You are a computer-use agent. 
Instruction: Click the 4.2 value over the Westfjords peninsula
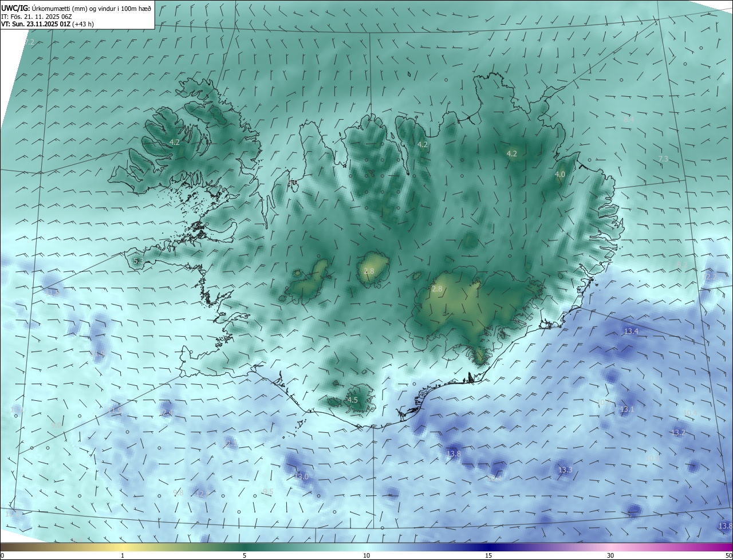[x=175, y=142]
